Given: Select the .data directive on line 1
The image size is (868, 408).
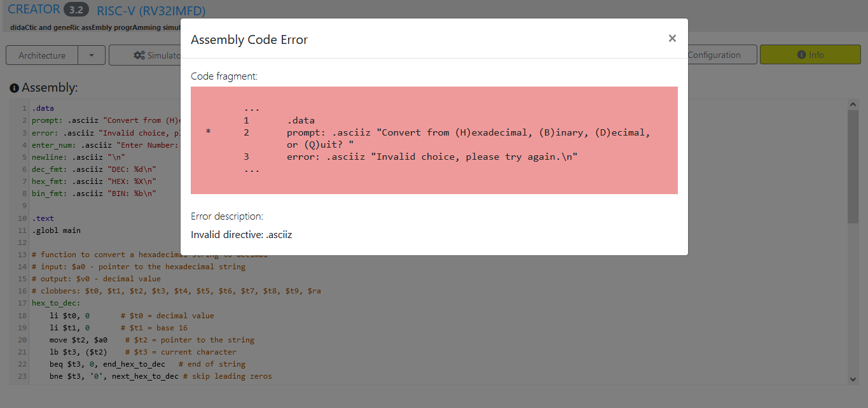Looking at the screenshot, I should pyautogui.click(x=42, y=108).
